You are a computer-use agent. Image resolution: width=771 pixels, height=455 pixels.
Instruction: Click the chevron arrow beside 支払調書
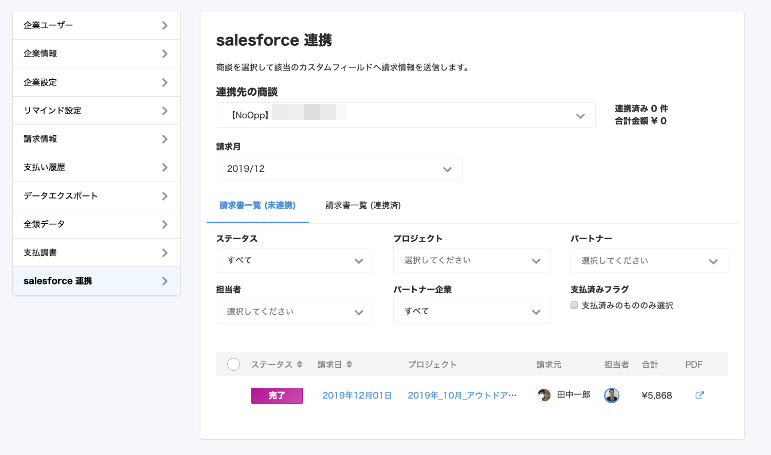(x=165, y=253)
